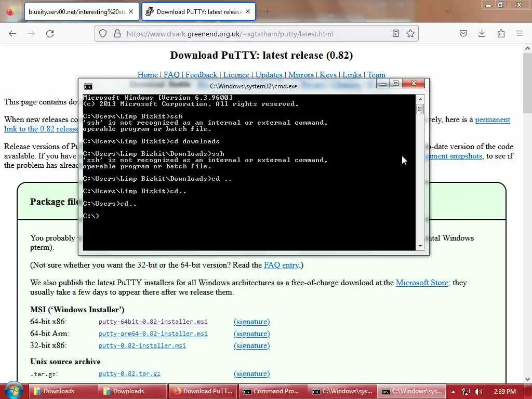
Task: Minimize the Firefox browser window
Action: point(488,5)
